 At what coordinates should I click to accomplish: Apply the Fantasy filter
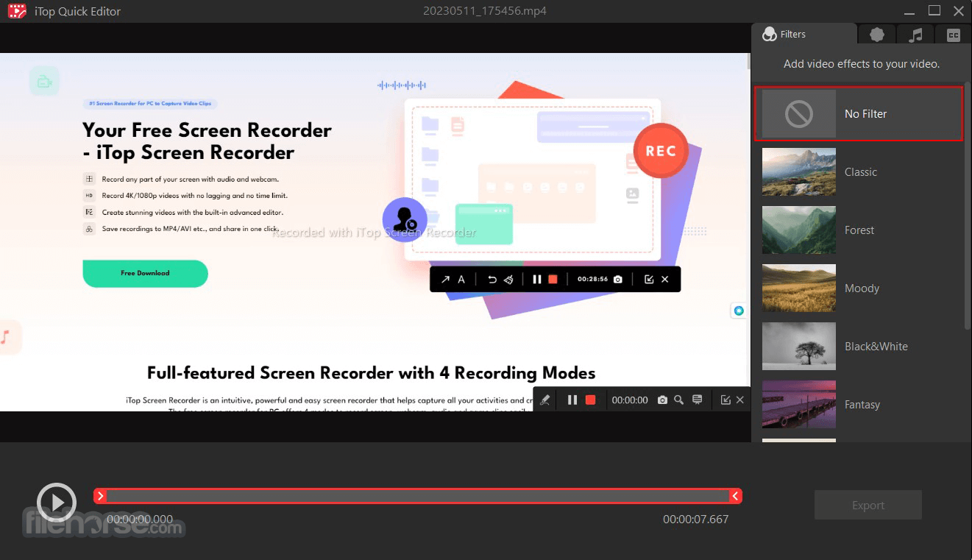tap(859, 404)
